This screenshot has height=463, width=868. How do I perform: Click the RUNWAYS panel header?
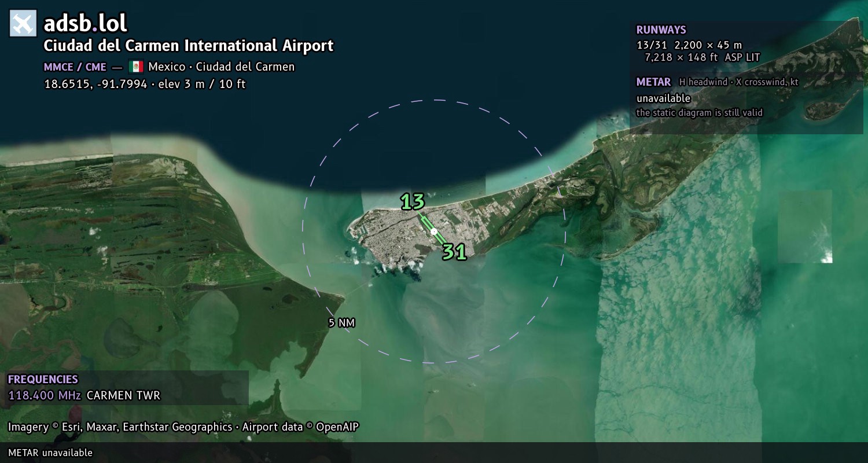661,30
